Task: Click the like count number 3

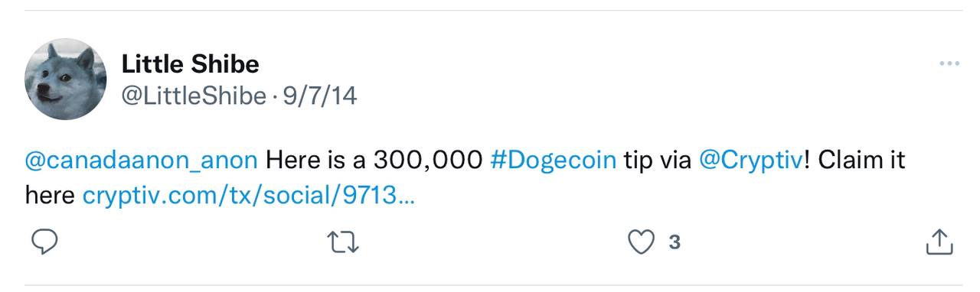Action: (675, 242)
